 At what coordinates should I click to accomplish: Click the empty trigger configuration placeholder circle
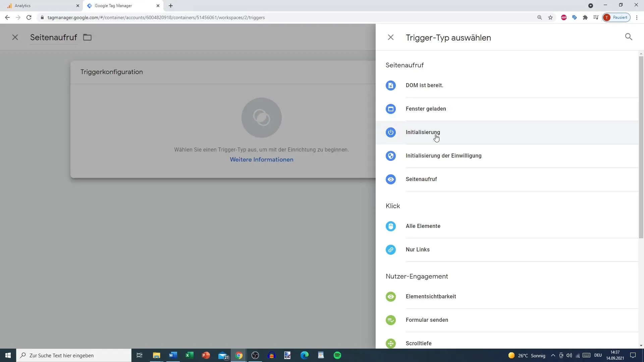[262, 118]
